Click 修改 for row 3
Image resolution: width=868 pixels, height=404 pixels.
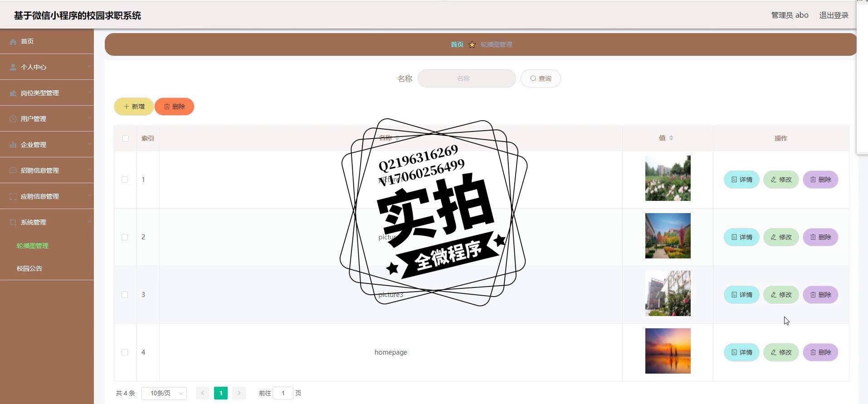(781, 295)
